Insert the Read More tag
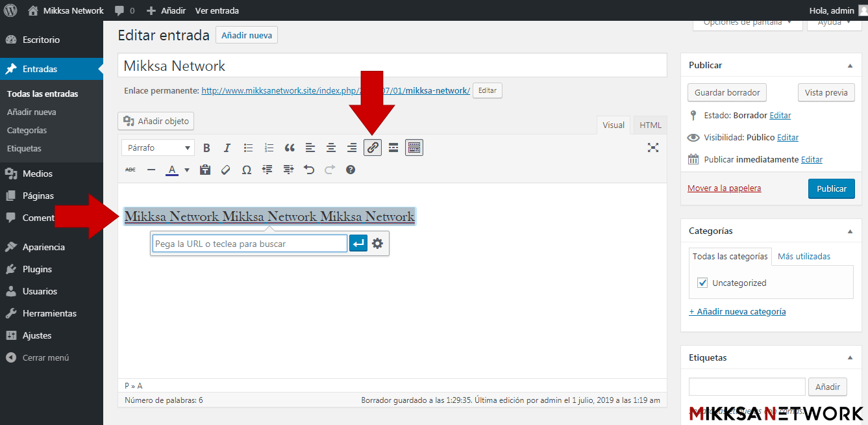The image size is (868, 425). pos(393,148)
